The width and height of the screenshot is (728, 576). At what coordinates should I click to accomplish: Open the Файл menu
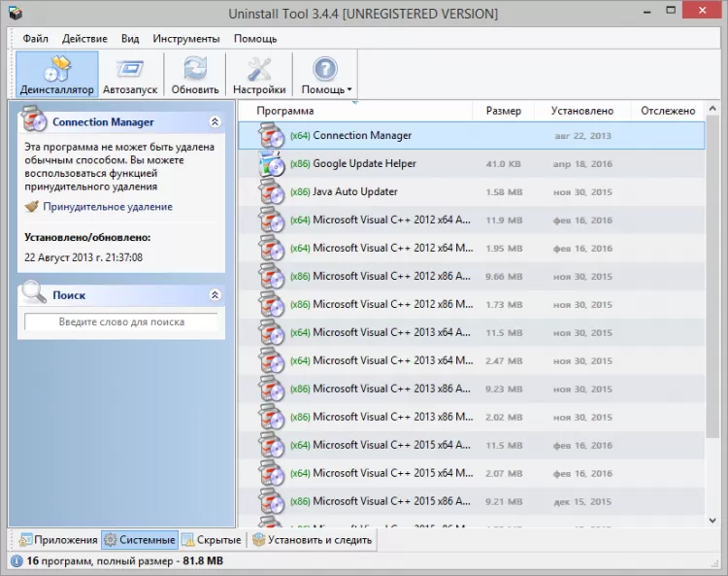click(x=35, y=39)
